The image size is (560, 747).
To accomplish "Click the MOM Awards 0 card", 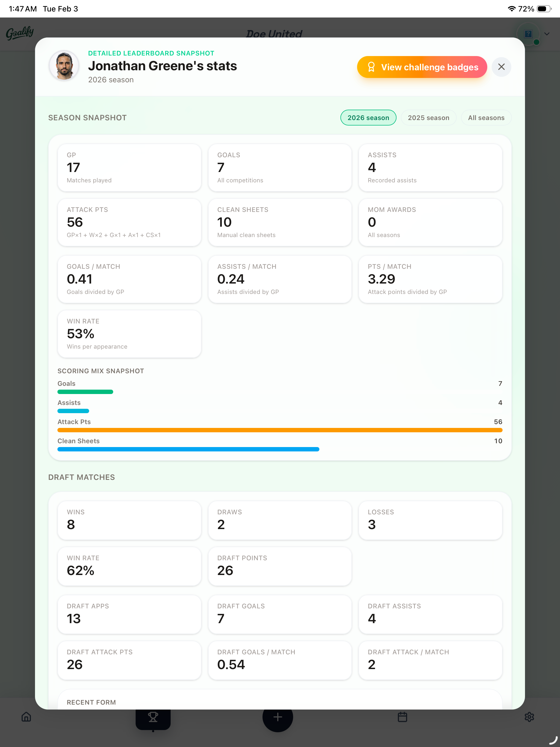I will 430,222.
